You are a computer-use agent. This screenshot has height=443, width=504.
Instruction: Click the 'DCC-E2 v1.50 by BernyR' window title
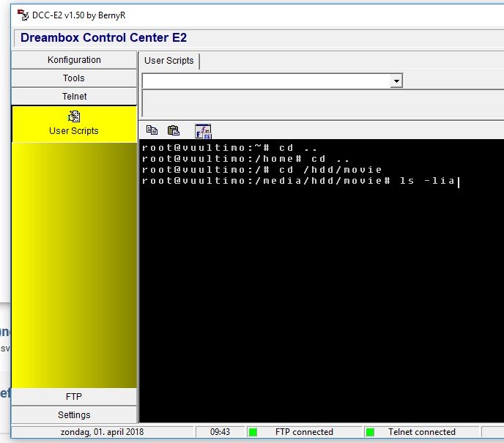tap(79, 15)
